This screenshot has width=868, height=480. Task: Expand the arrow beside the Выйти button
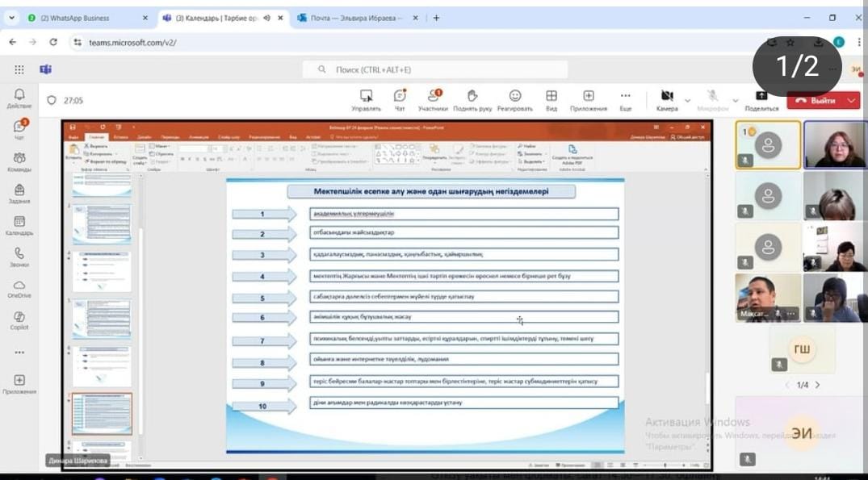852,101
